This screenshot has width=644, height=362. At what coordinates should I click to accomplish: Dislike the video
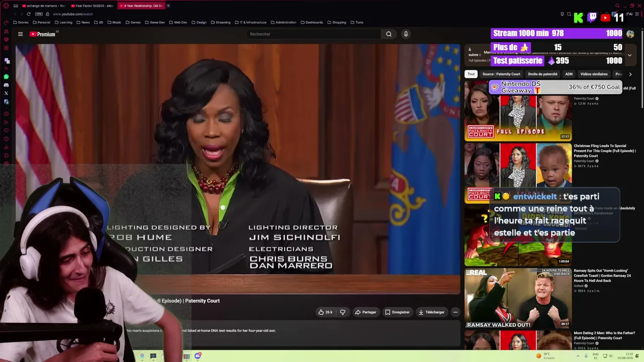pyautogui.click(x=343, y=312)
